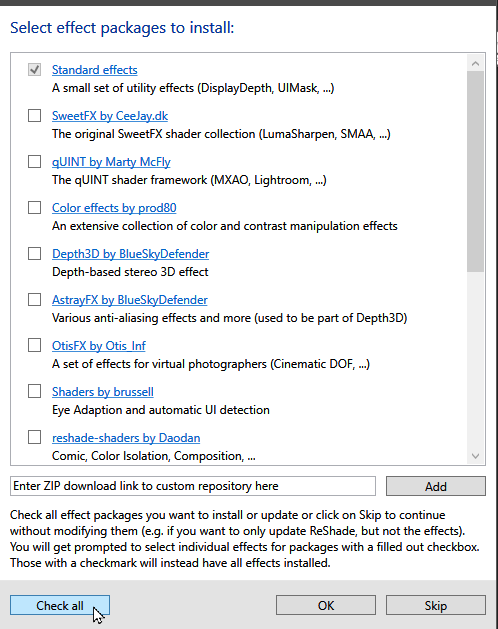Image resolution: width=498 pixels, height=629 pixels.
Task: Click 'The original SweetFX shader collection' text
Action: [x=221, y=134]
